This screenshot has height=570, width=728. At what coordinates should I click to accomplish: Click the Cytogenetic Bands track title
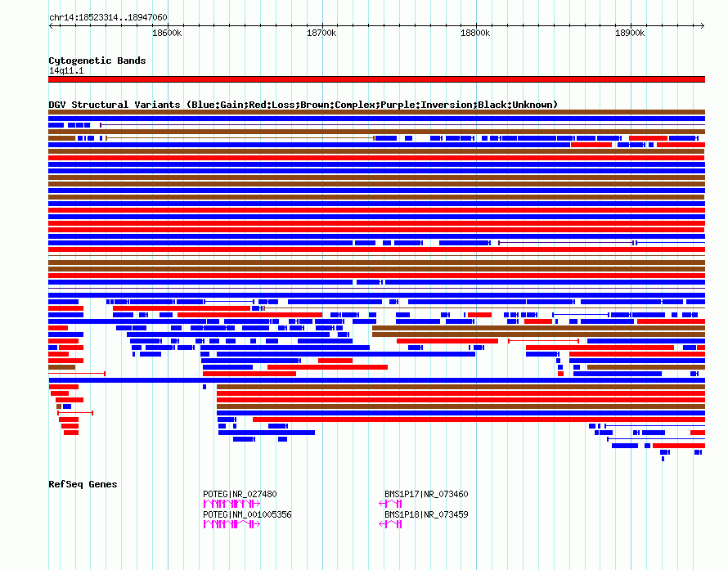pos(97,61)
